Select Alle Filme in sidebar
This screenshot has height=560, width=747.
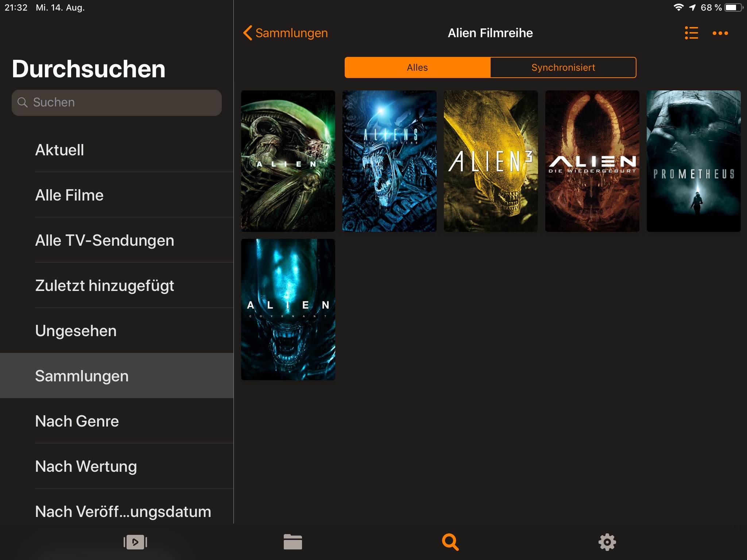click(69, 195)
